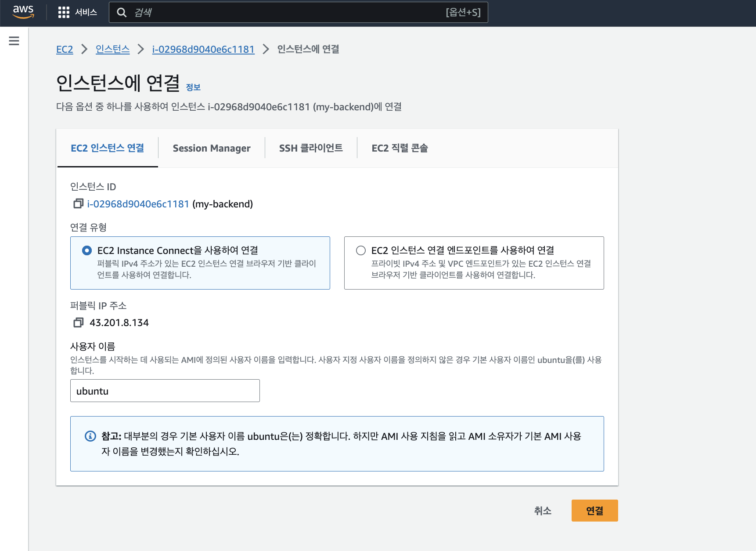Switch to EC2 인스턴스 연결 tab
The height and width of the screenshot is (551, 756).
[x=108, y=148]
